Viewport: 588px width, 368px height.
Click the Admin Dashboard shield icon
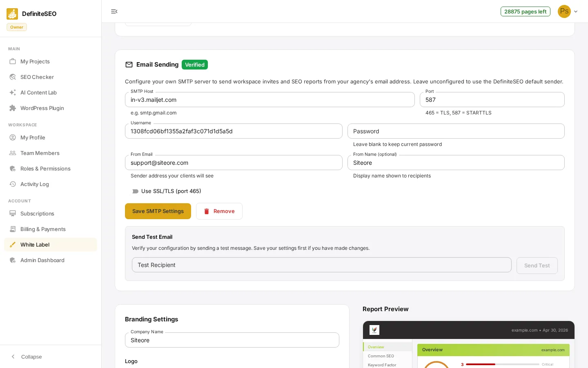[13, 260]
